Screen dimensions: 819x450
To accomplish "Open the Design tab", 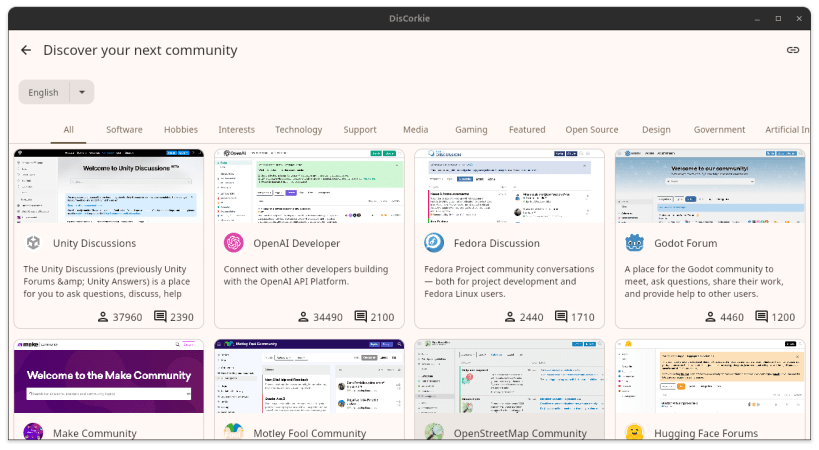I will pos(656,129).
